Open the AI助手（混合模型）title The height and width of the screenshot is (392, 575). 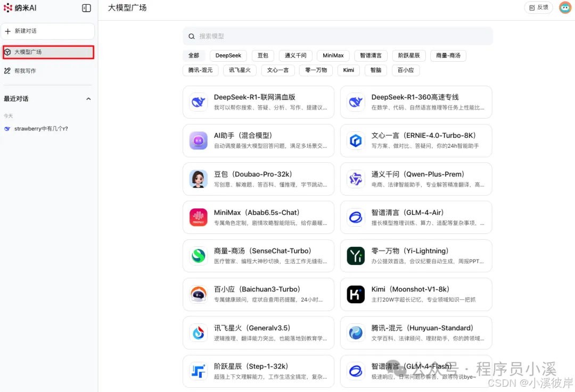(244, 136)
